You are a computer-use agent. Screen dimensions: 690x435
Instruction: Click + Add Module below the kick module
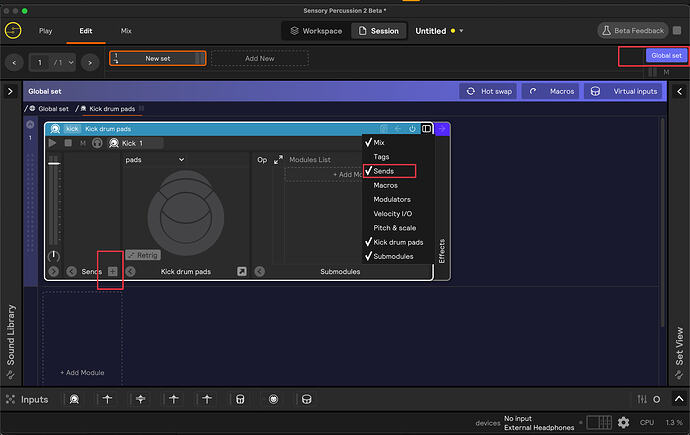[x=82, y=373]
